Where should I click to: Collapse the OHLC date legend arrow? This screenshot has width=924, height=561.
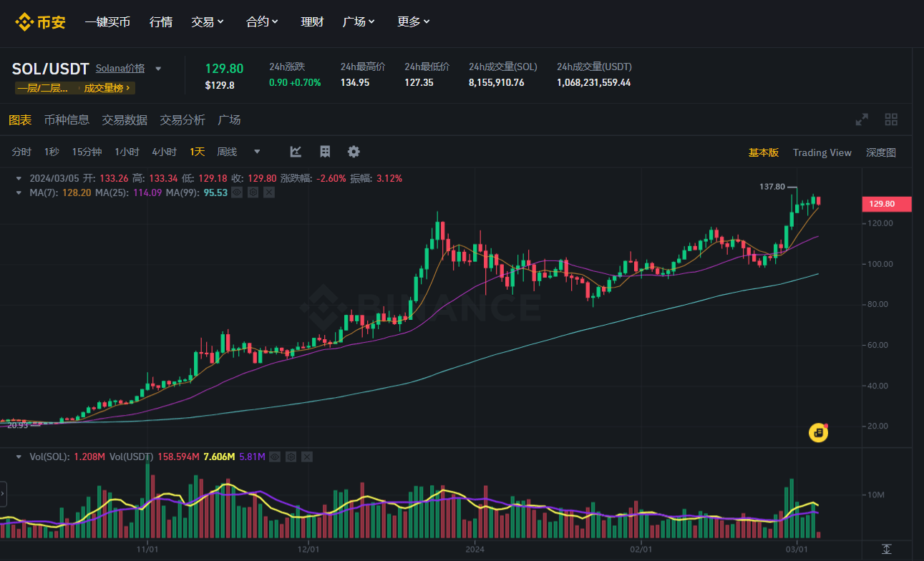(19, 178)
